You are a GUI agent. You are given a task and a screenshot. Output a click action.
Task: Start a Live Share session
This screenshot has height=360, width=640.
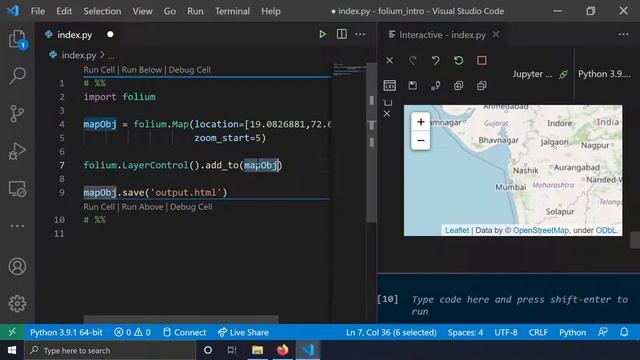[x=243, y=332]
